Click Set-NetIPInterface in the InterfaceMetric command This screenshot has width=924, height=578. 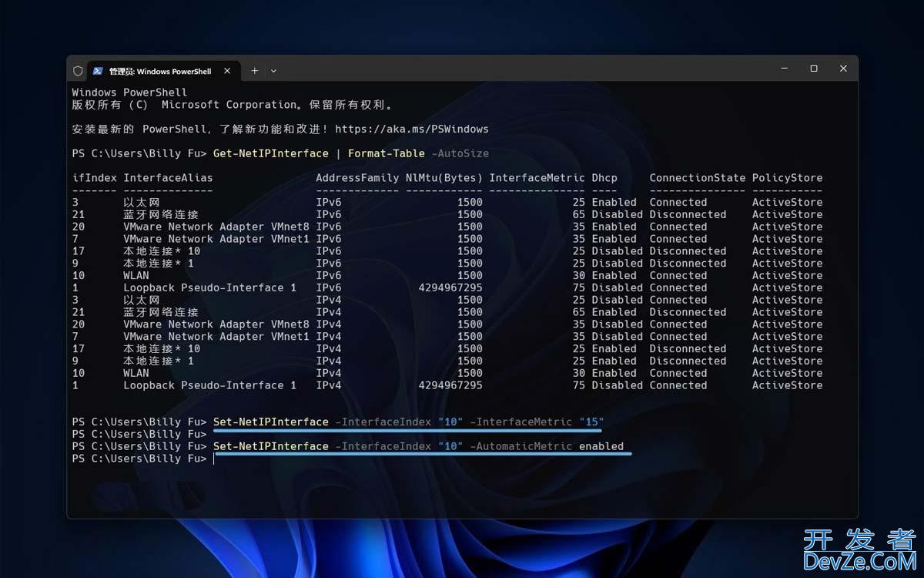[x=271, y=422]
